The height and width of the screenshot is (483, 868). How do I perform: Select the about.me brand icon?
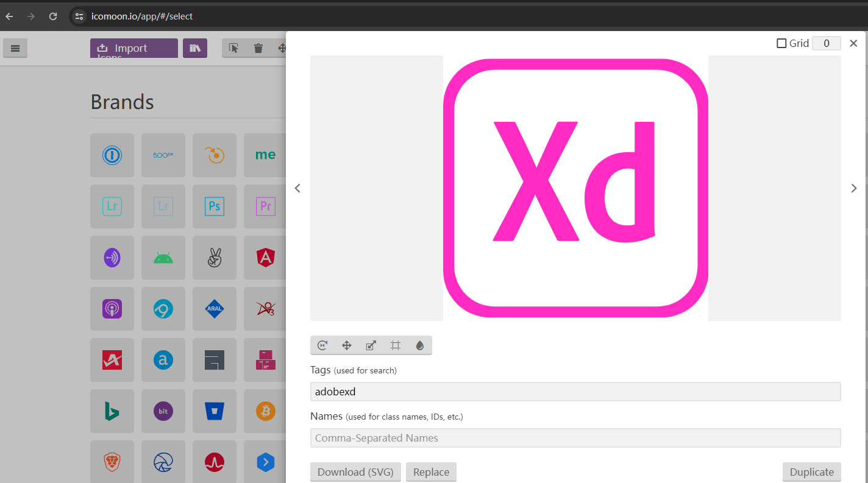(x=265, y=155)
